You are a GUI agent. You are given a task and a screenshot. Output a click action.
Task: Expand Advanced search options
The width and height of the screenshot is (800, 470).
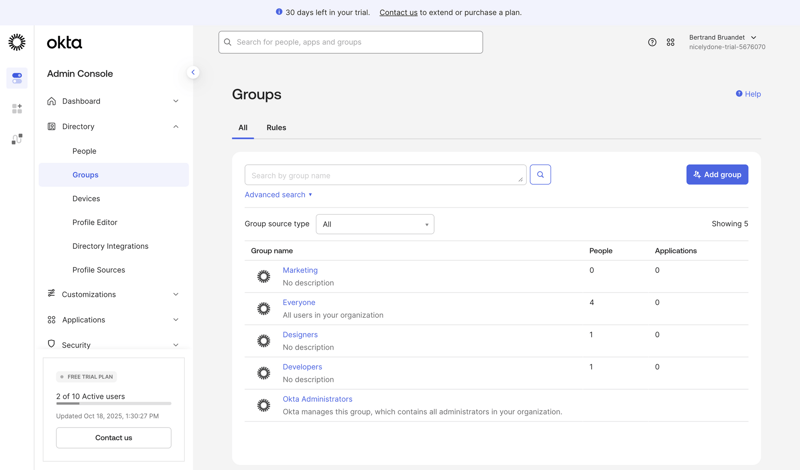(279, 194)
